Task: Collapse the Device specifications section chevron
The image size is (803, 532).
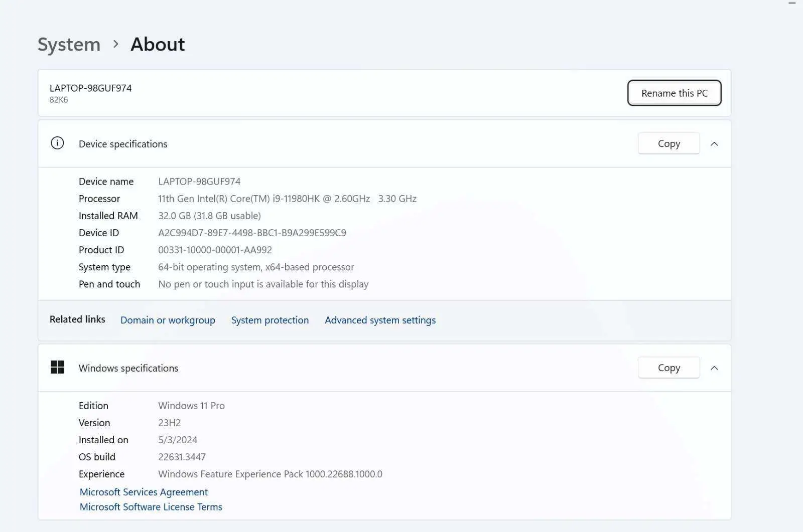Action: [x=714, y=144]
